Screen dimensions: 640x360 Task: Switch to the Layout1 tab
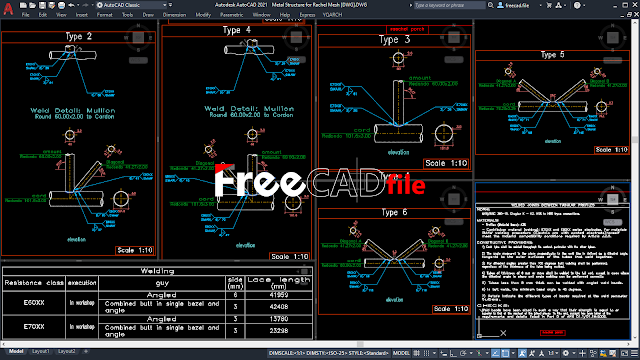pos(40,351)
